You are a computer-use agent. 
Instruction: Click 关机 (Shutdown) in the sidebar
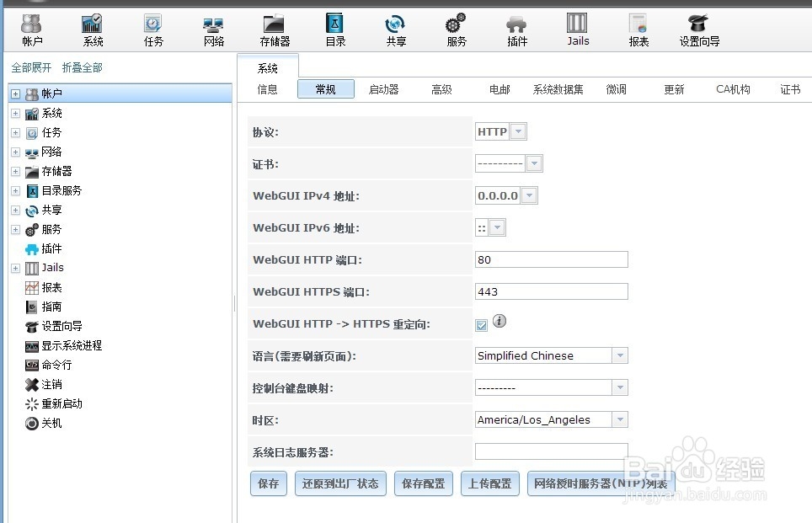pos(51,424)
